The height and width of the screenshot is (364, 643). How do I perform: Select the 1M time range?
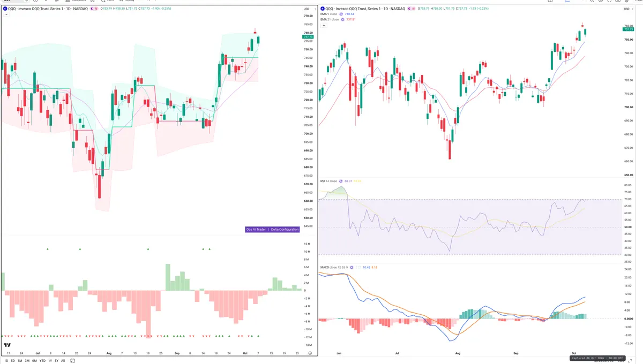click(x=20, y=361)
